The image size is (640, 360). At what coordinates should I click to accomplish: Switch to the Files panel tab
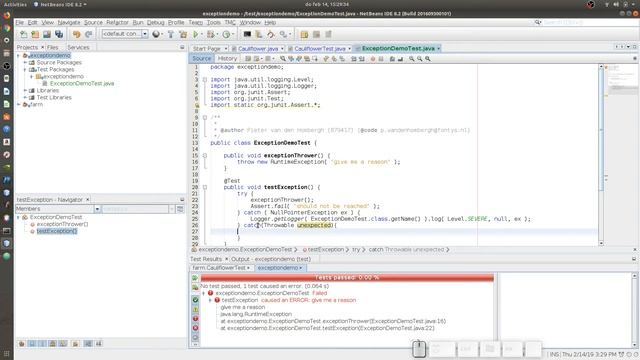click(53, 47)
